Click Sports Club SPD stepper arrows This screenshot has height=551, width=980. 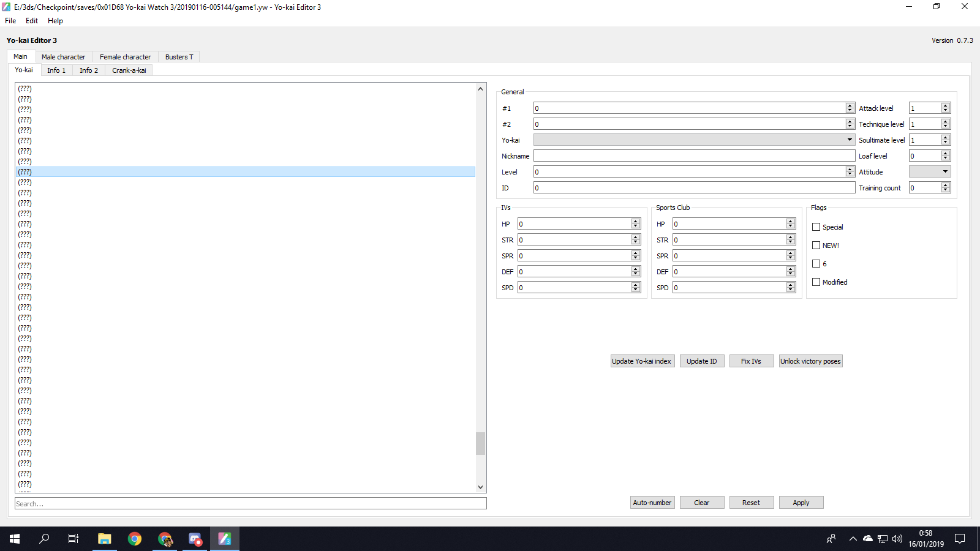point(791,287)
